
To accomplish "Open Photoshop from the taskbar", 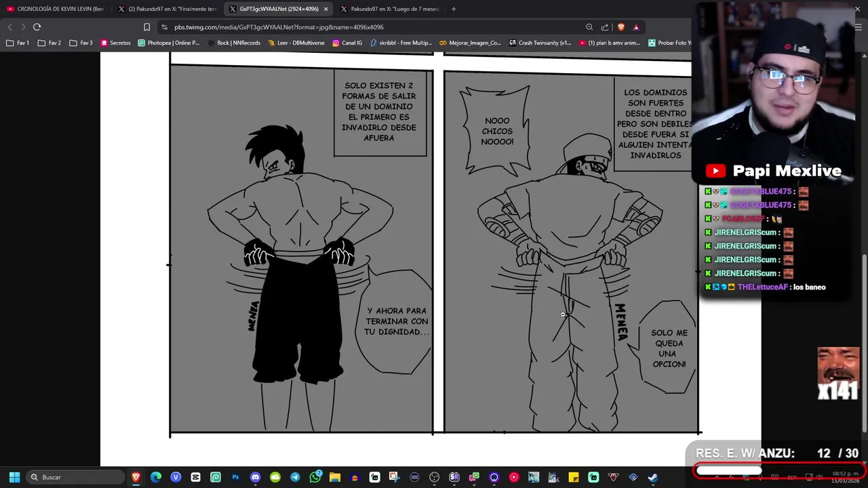I will coord(235,477).
